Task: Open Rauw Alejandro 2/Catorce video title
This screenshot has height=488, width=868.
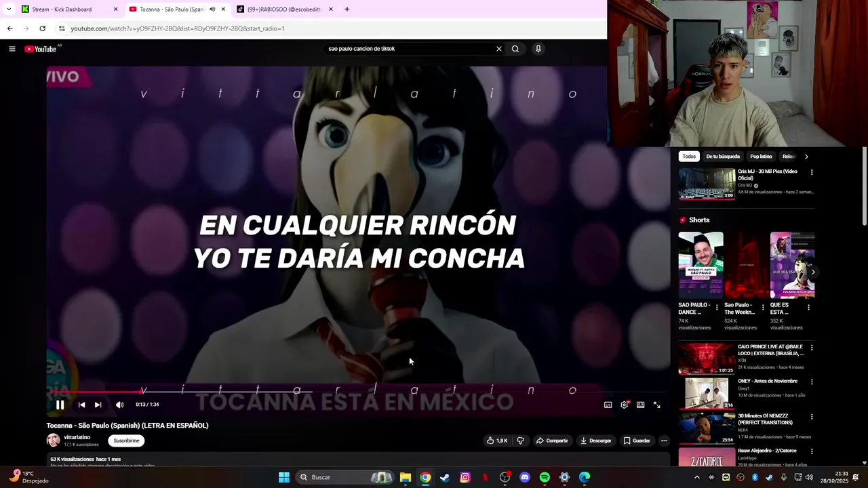Action: (767, 451)
